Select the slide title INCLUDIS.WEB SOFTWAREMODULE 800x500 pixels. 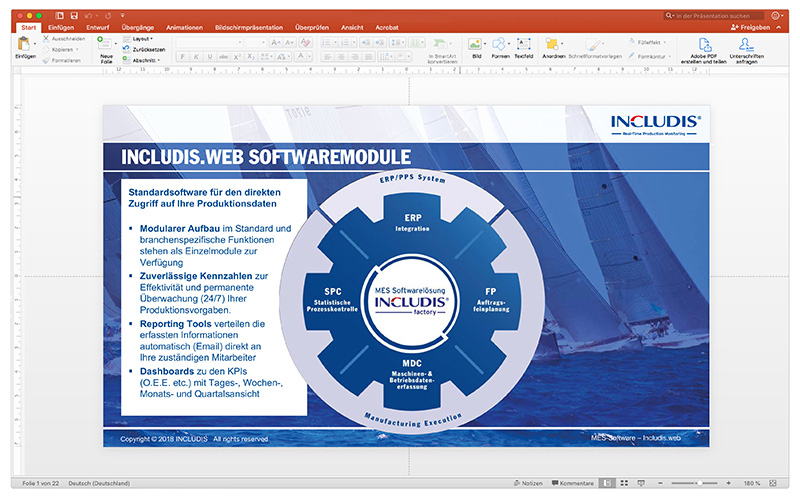pyautogui.click(x=266, y=157)
